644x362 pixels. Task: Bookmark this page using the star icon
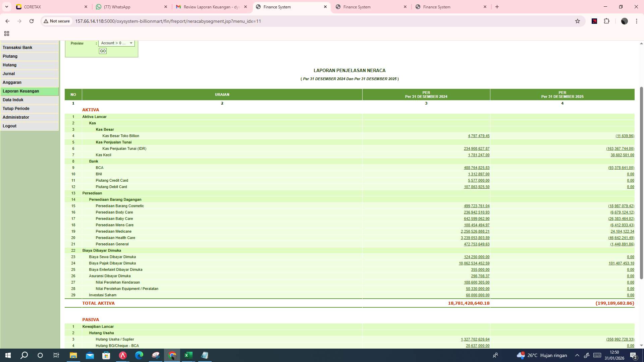(x=577, y=21)
